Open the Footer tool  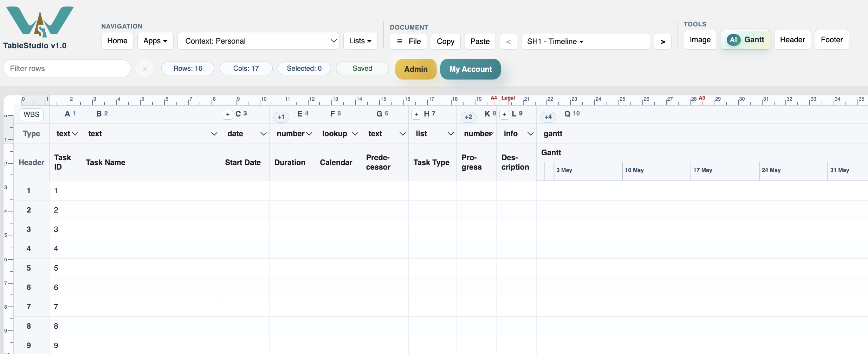click(x=832, y=40)
